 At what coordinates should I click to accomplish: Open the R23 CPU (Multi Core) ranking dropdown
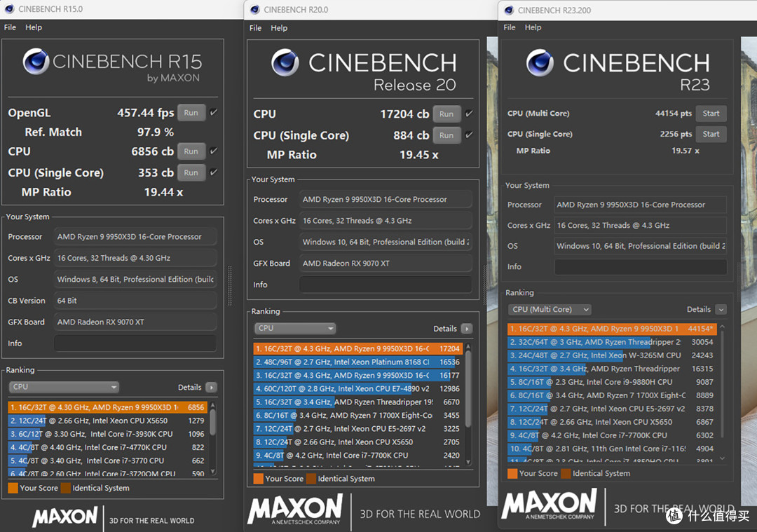pyautogui.click(x=550, y=309)
